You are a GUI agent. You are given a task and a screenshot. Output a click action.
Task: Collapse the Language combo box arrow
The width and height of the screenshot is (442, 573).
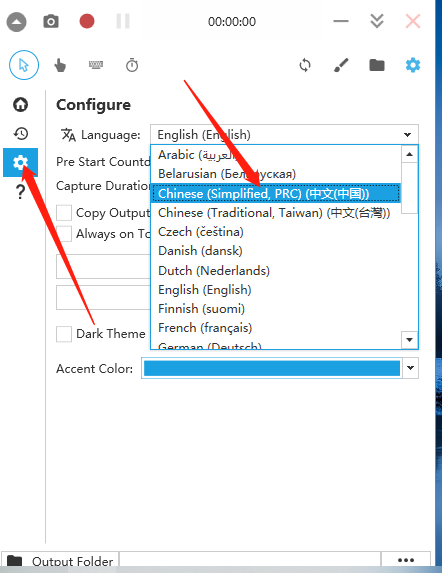click(x=407, y=135)
